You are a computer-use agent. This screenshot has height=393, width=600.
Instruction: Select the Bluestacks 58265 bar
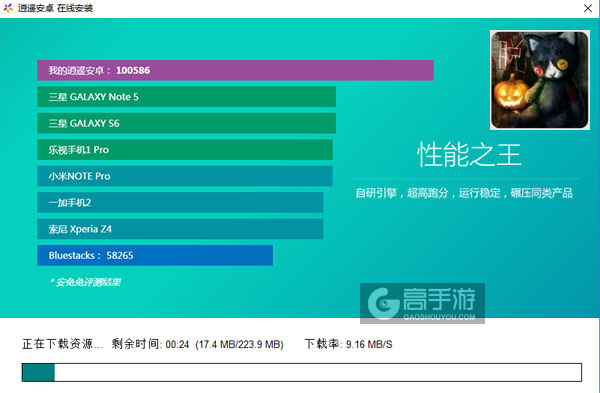tap(155, 255)
